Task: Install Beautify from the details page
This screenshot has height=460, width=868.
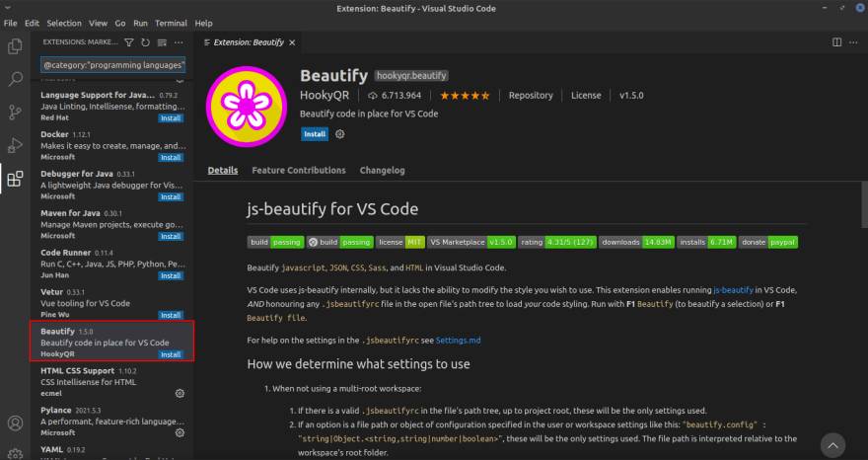Action: [x=315, y=134]
